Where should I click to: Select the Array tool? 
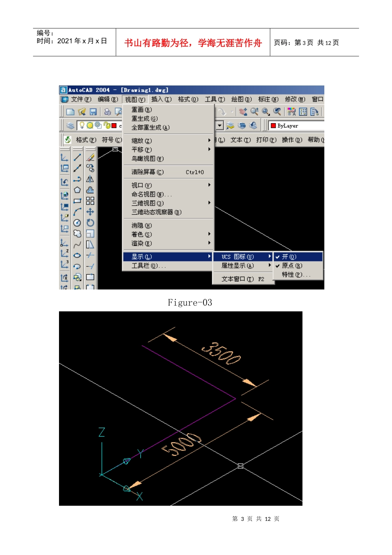90,201
